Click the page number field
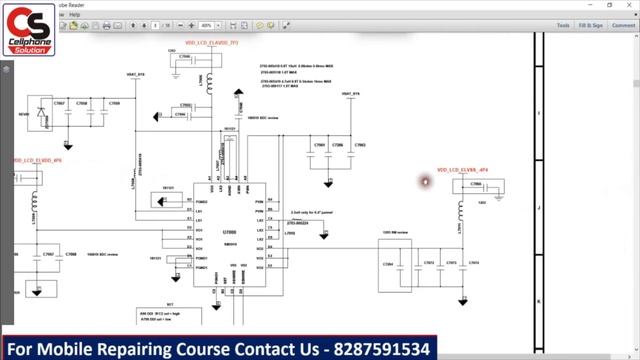The height and width of the screenshot is (360, 640). (156, 26)
